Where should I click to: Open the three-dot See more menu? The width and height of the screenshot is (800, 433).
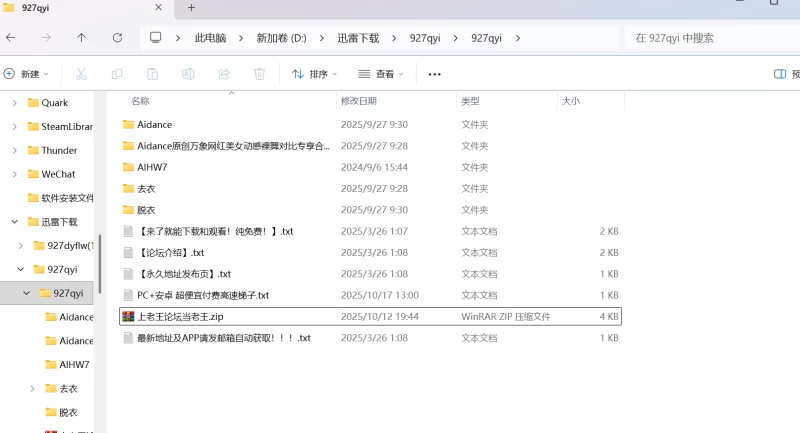point(434,74)
